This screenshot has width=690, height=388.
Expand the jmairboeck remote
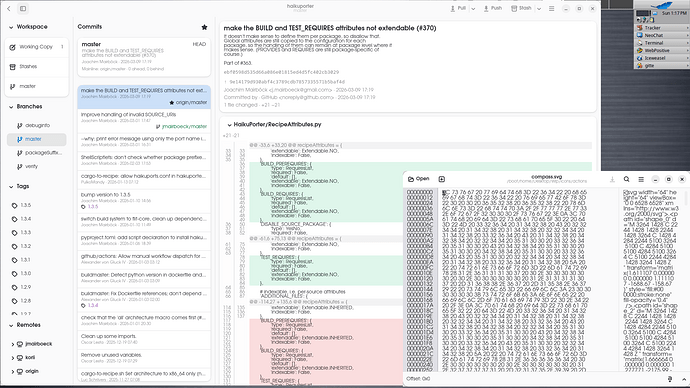pyautogui.click(x=13, y=344)
